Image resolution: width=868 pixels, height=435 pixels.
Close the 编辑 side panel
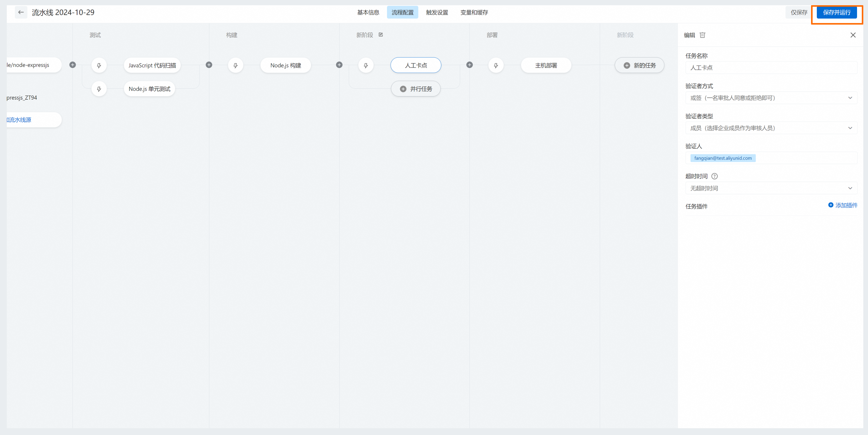pyautogui.click(x=853, y=35)
